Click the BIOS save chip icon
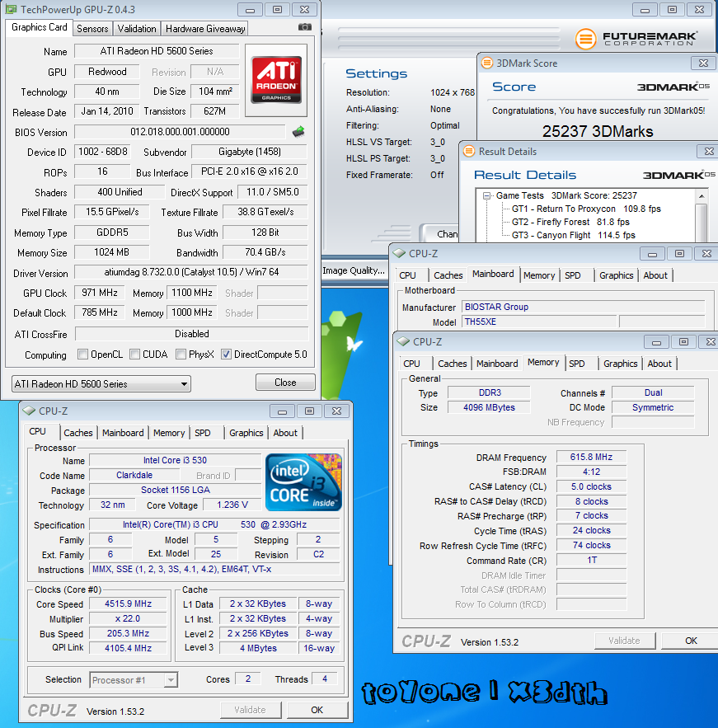Image resolution: width=718 pixels, height=728 pixels. point(298,132)
